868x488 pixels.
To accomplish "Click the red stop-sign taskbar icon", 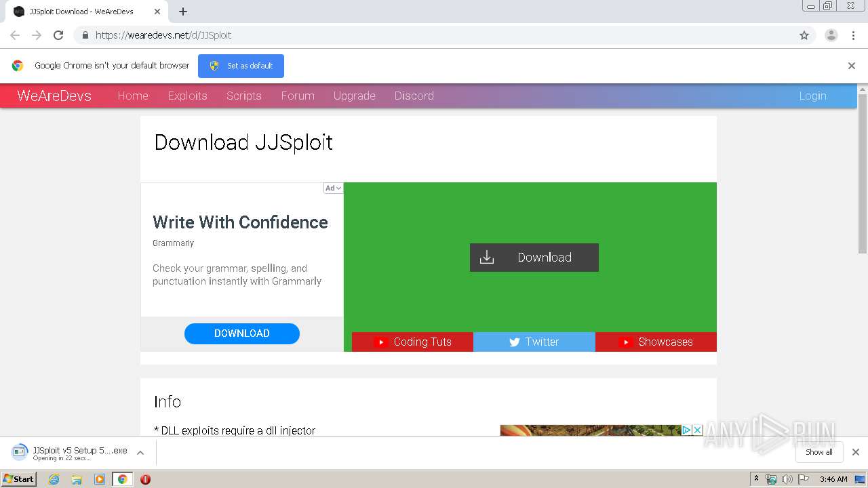I will [145, 479].
